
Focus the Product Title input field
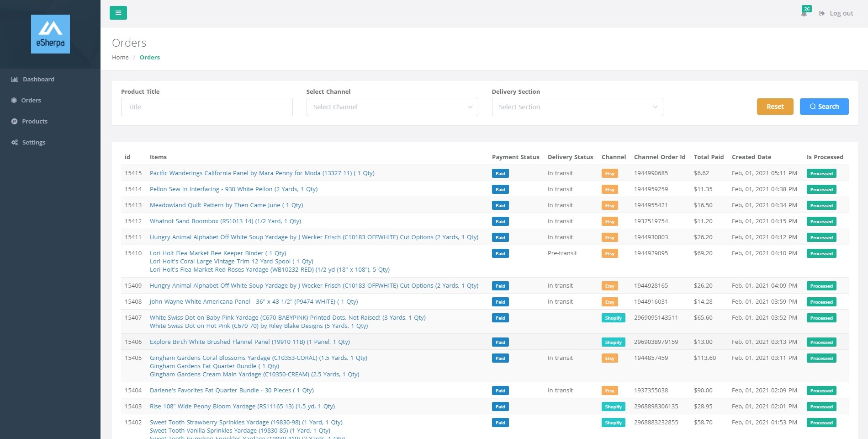click(206, 107)
